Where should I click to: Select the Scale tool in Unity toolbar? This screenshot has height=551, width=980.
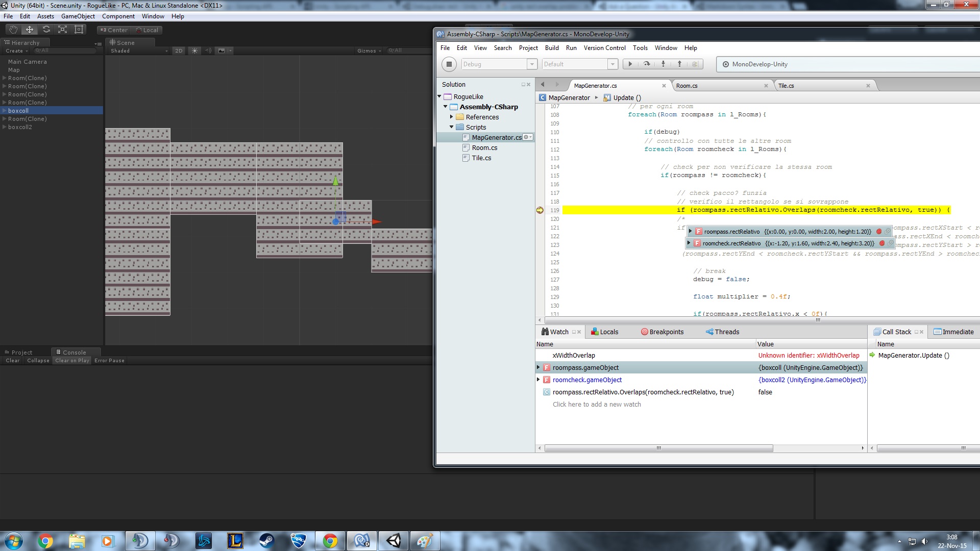tap(62, 30)
